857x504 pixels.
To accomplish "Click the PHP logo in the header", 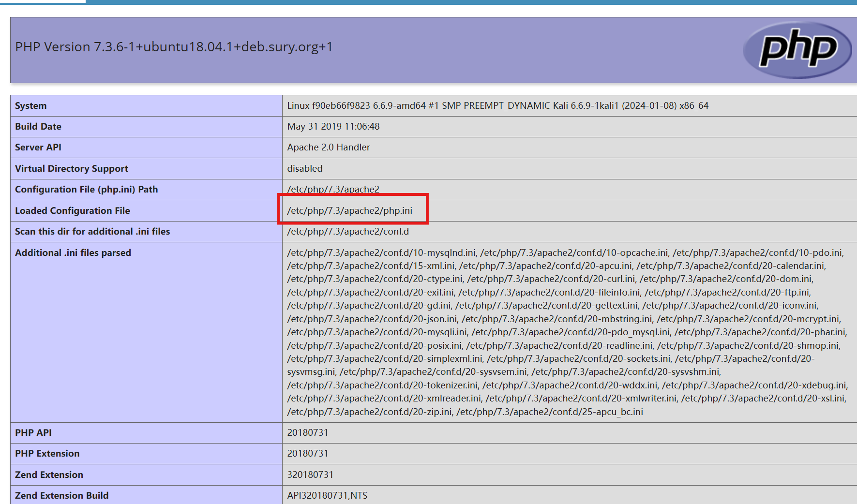I will (797, 49).
